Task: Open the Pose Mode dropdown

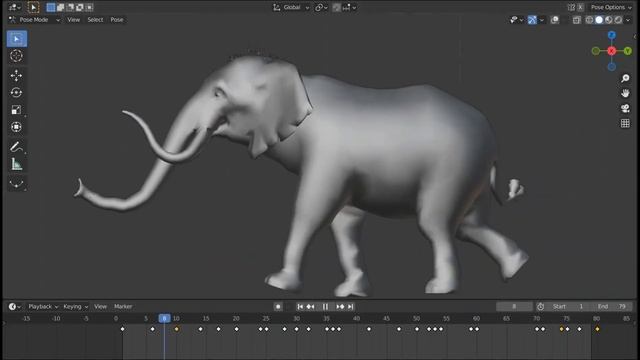Action: (x=35, y=20)
